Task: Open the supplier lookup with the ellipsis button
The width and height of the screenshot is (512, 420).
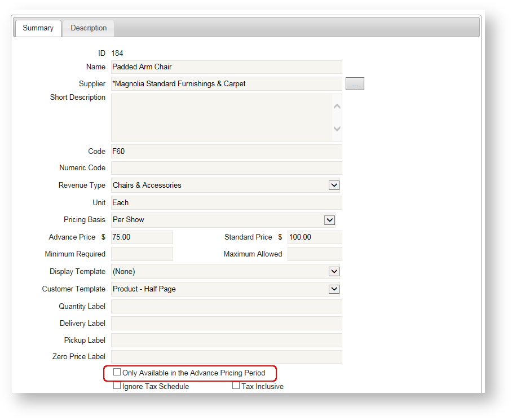Action: (355, 83)
